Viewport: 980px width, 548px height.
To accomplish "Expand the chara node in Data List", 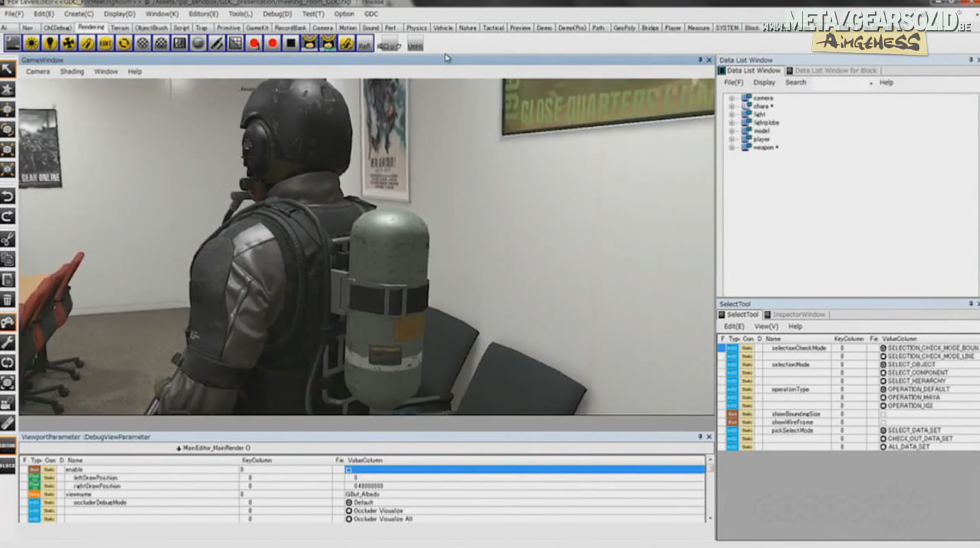I will point(731,106).
